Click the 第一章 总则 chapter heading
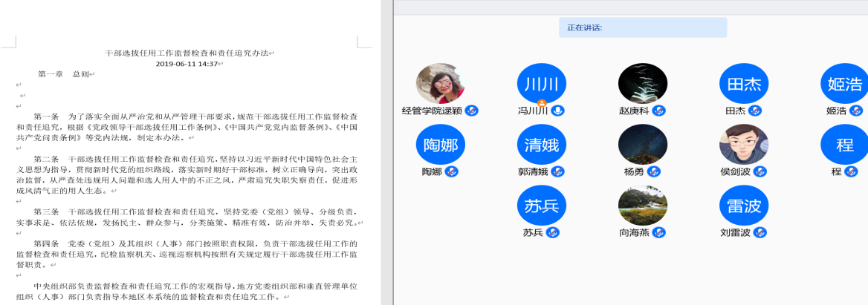This screenshot has height=305, width=868. [x=64, y=74]
